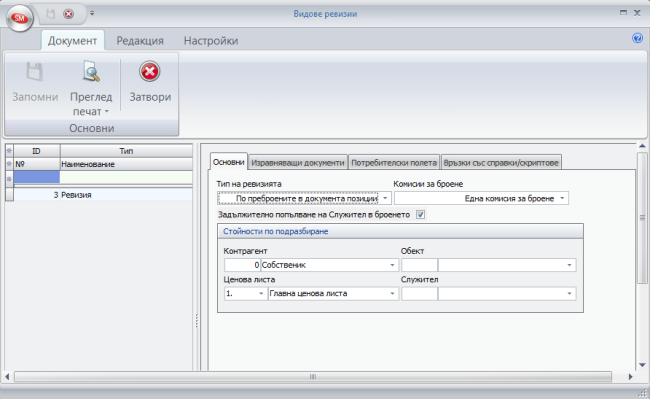
Task: Click the Обект code input field
Action: tap(419, 265)
